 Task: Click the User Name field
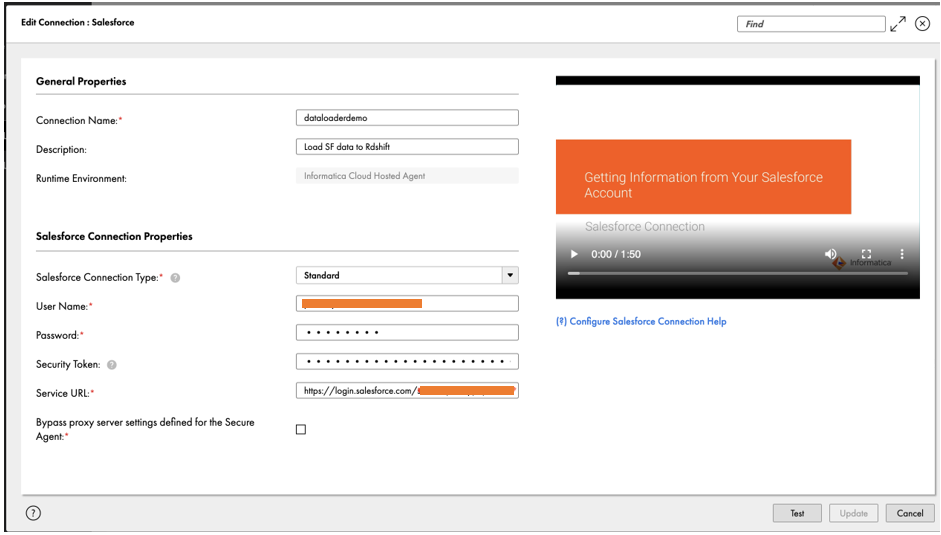coord(407,303)
